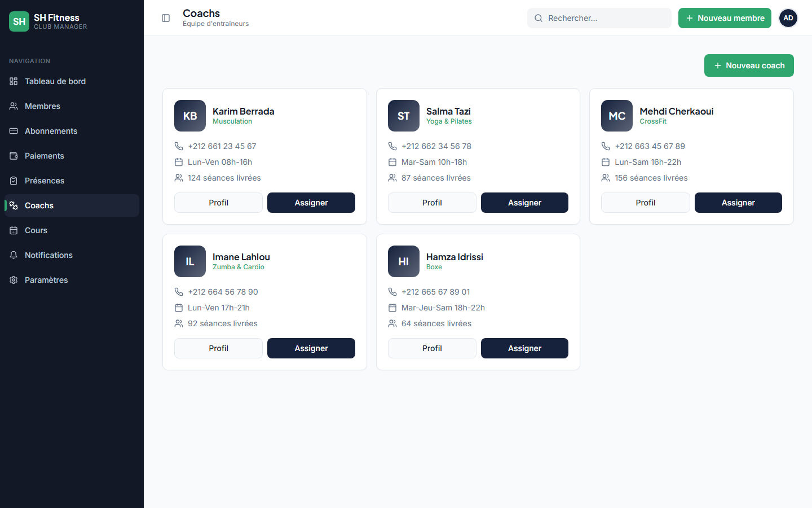Assigner Salma Tazi
Image resolution: width=812 pixels, height=508 pixels.
(x=524, y=203)
